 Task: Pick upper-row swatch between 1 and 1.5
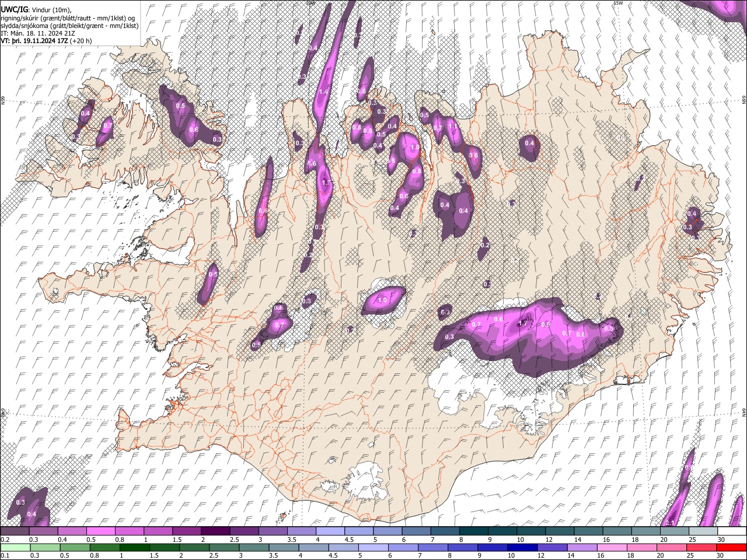(158, 531)
